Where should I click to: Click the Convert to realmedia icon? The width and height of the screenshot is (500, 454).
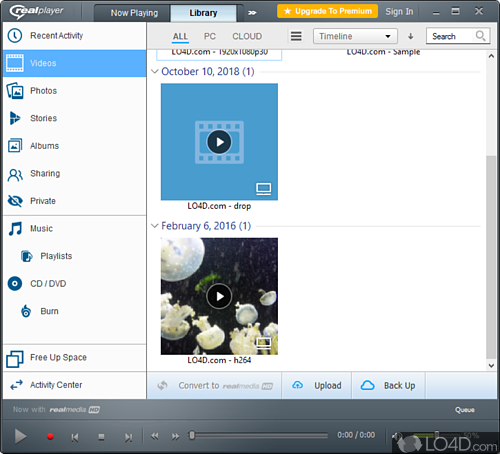tap(163, 385)
